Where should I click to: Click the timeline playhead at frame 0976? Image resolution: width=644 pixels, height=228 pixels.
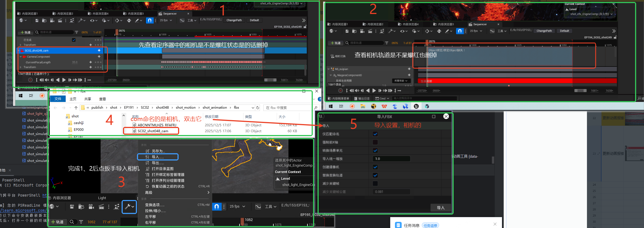(117, 32)
